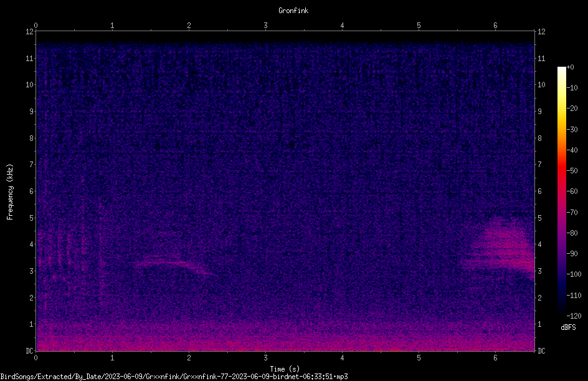Select the 4 tick on bottom time axis

pos(342,358)
